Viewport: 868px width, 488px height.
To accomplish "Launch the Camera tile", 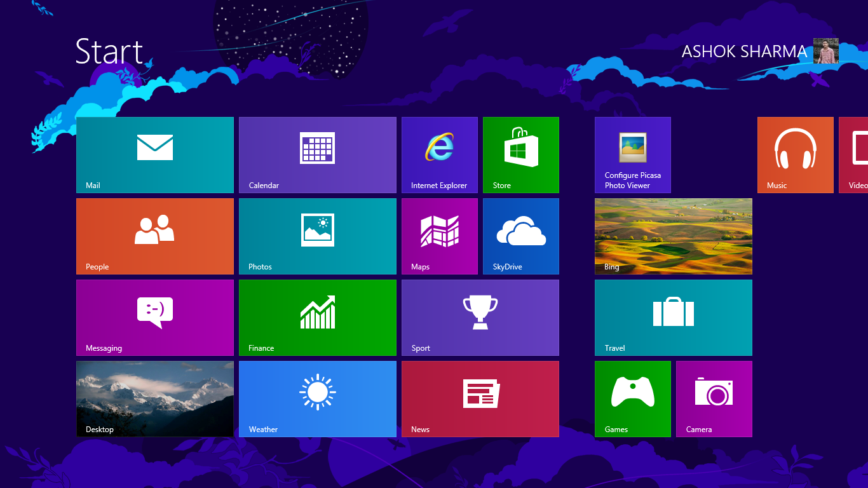I will (714, 399).
